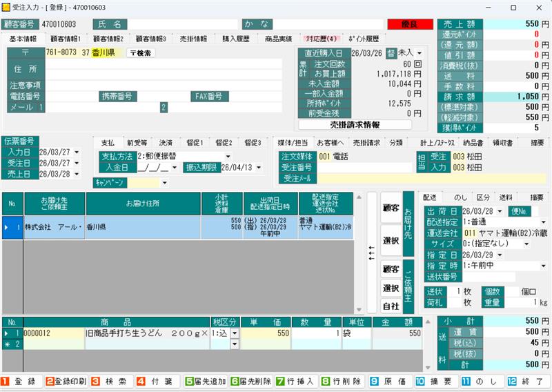Open the 入力日 date dropdown

click(x=77, y=153)
